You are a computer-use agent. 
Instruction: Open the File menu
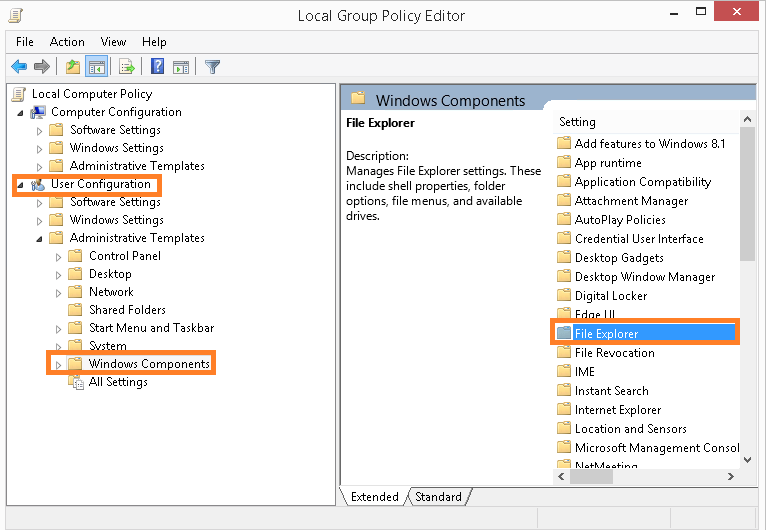[24, 42]
